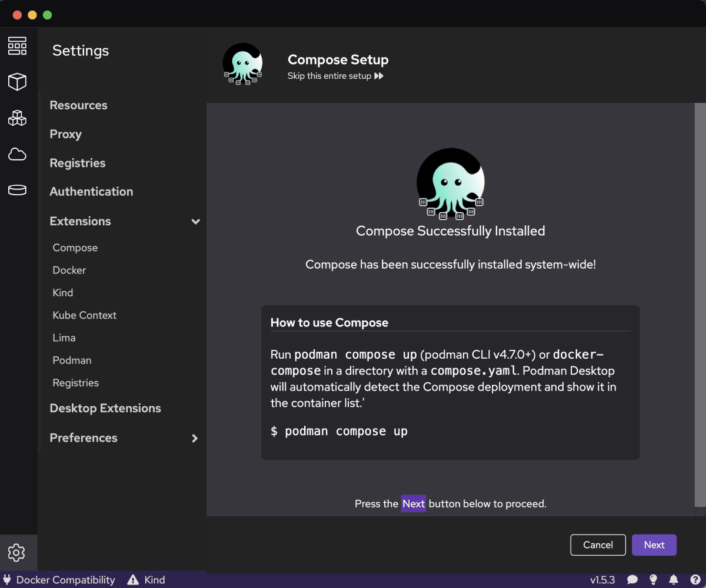706x588 pixels.
Task: Open the Images cloud icon
Action: 17,154
